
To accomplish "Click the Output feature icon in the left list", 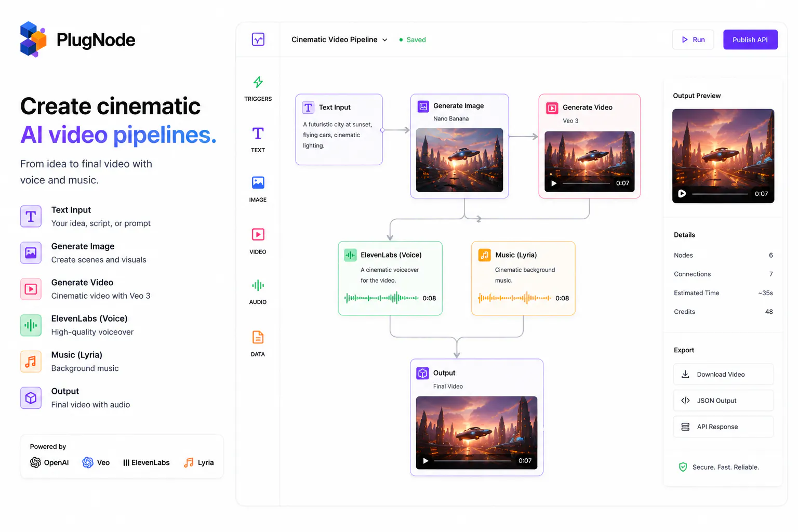I will click(31, 398).
